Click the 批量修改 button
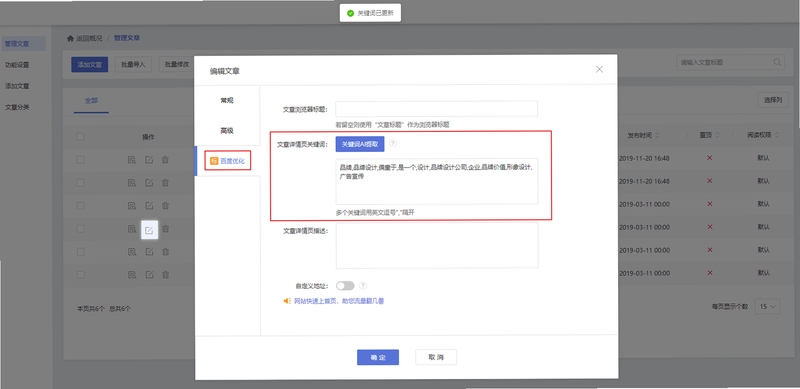This screenshot has width=800, height=389. [177, 64]
